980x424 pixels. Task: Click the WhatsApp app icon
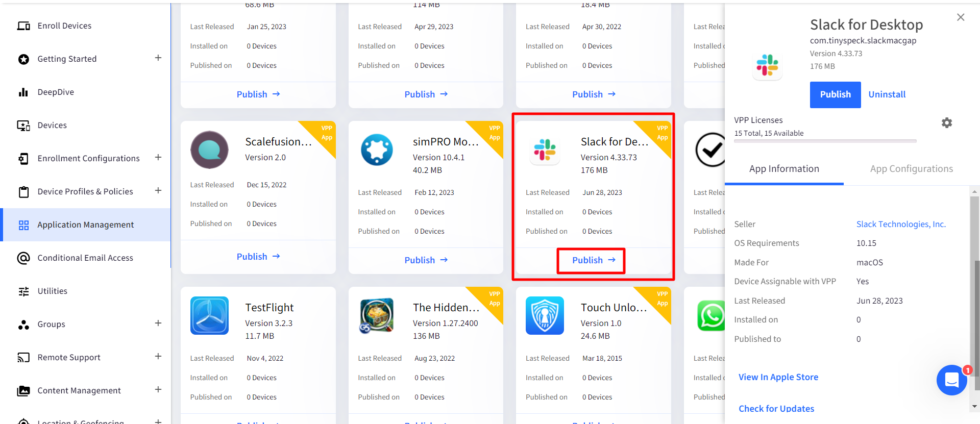tap(711, 316)
